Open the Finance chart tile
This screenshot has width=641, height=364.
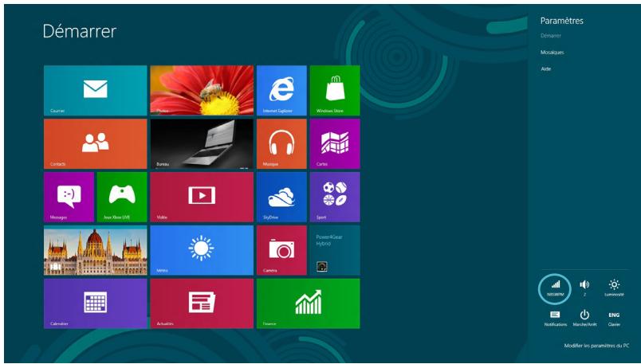click(x=309, y=303)
